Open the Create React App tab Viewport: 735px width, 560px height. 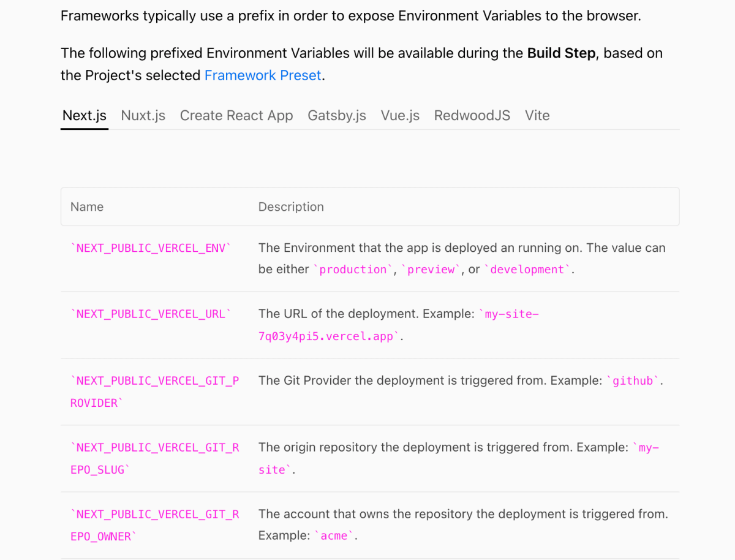(x=236, y=116)
